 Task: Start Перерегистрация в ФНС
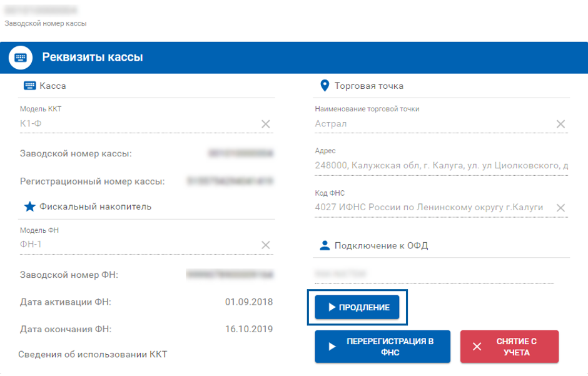click(x=382, y=347)
